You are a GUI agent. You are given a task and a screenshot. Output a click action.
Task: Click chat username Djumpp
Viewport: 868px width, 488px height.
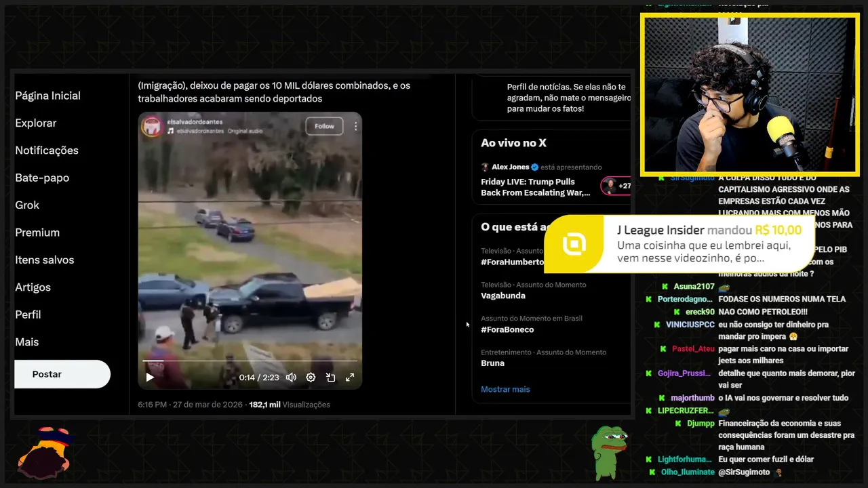(701, 423)
